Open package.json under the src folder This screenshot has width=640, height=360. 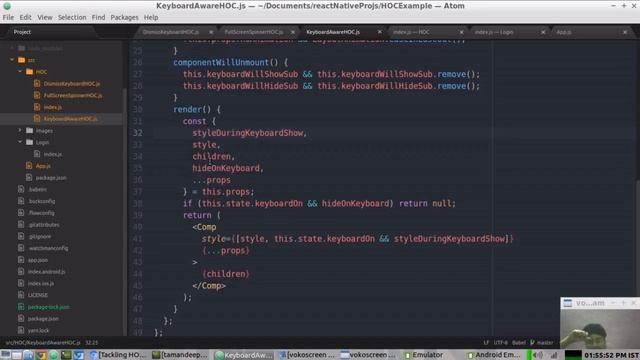[51, 178]
